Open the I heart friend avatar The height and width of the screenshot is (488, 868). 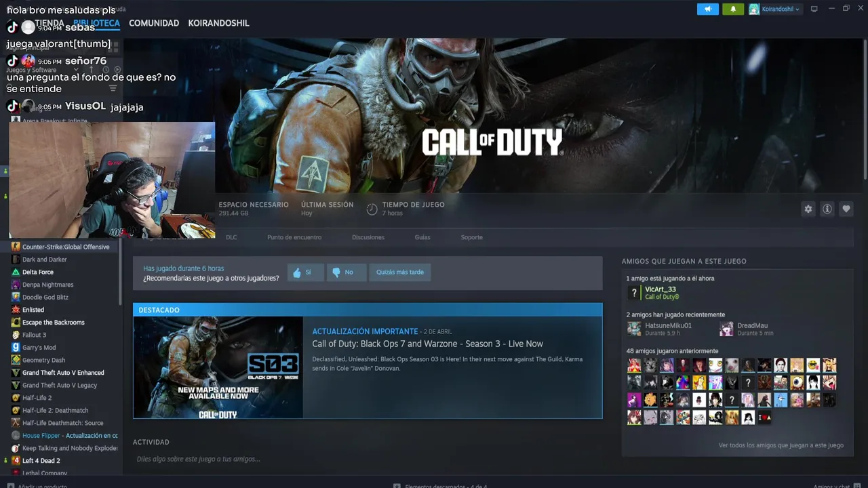pos(764,418)
